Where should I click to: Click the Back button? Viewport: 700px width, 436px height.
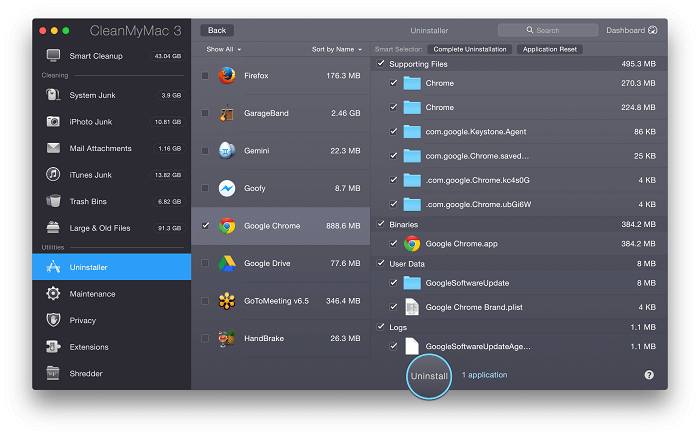[217, 30]
